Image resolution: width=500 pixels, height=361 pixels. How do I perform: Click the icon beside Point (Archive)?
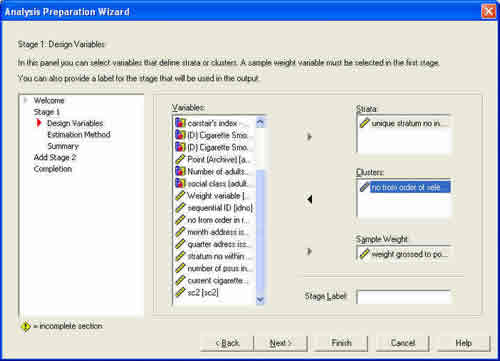(180, 159)
